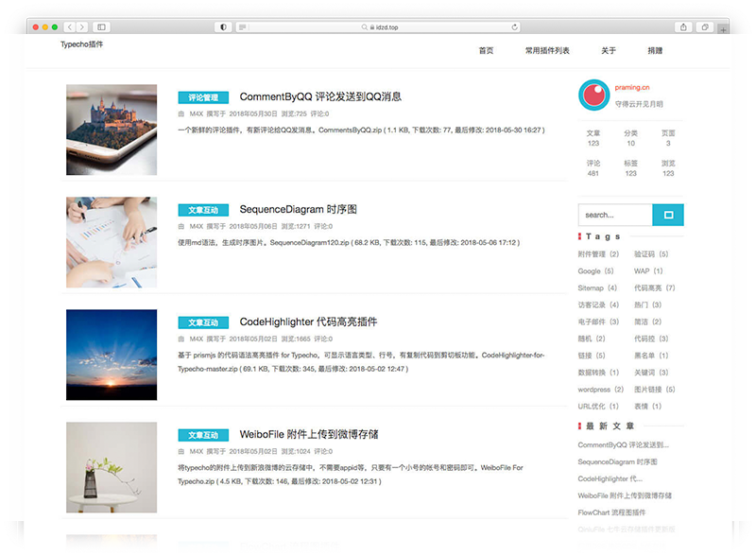Click the praming.cn profile link

pyautogui.click(x=632, y=87)
